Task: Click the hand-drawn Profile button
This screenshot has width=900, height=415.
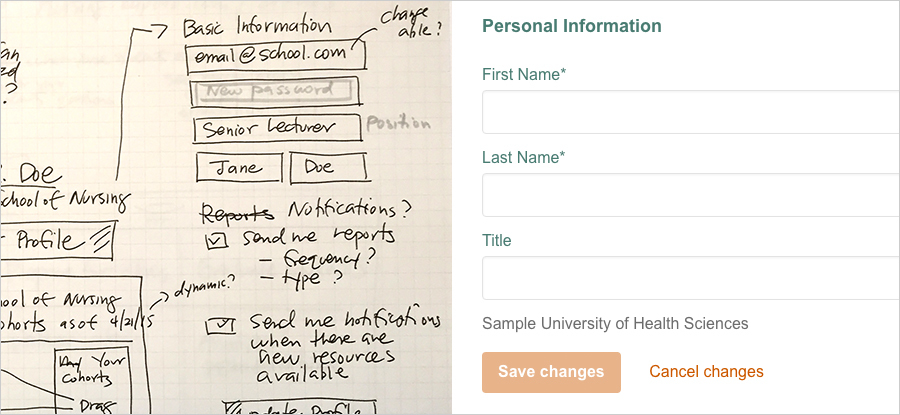Action: 58,241
